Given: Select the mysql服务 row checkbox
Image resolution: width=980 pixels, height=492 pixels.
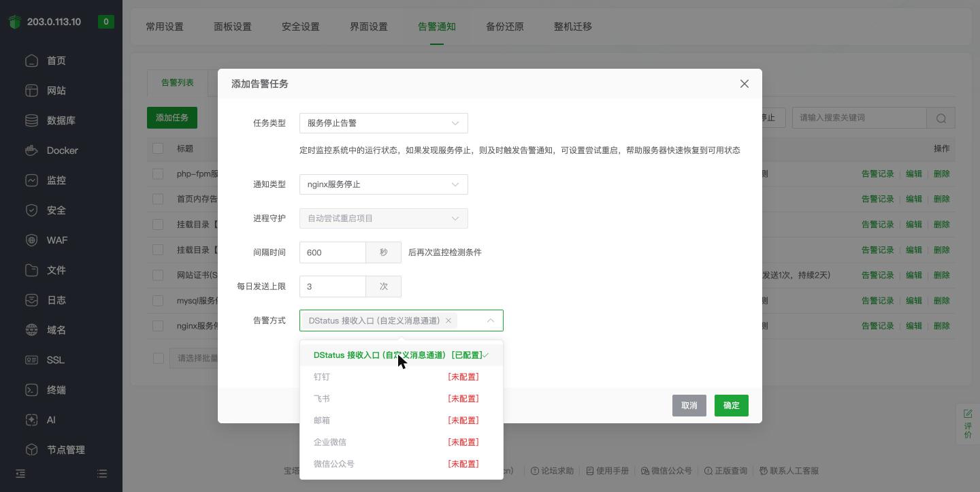Looking at the screenshot, I should (x=158, y=300).
